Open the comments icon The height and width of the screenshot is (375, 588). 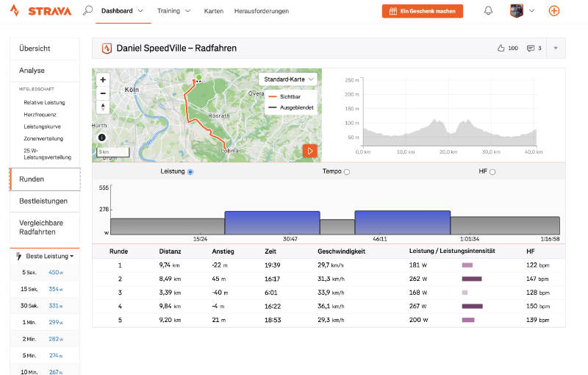tap(530, 49)
